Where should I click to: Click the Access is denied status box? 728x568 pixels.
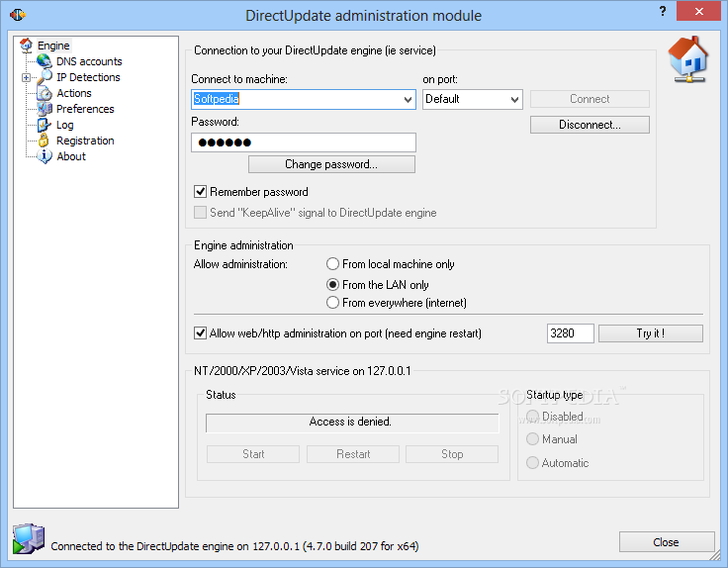352,422
